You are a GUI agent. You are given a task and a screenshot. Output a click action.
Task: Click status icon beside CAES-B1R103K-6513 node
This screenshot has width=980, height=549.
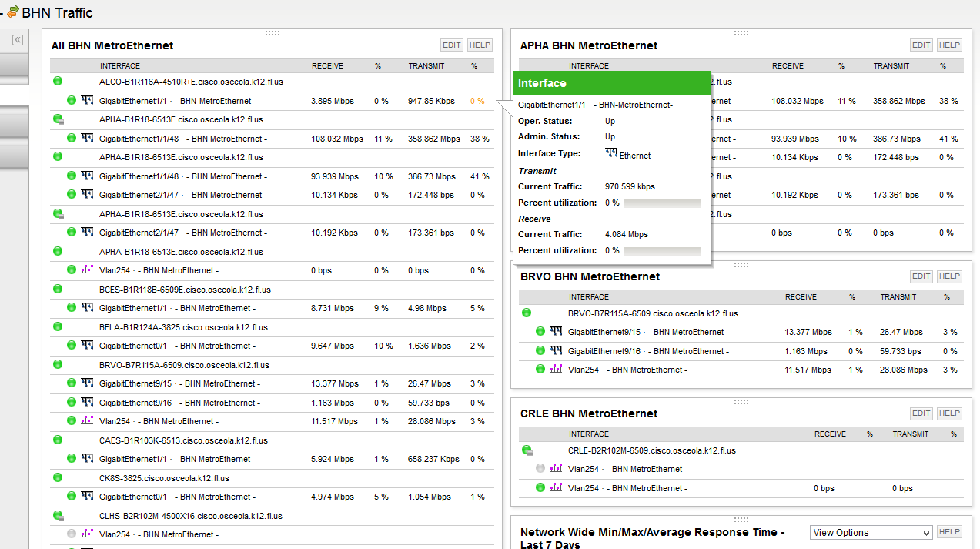coord(58,440)
